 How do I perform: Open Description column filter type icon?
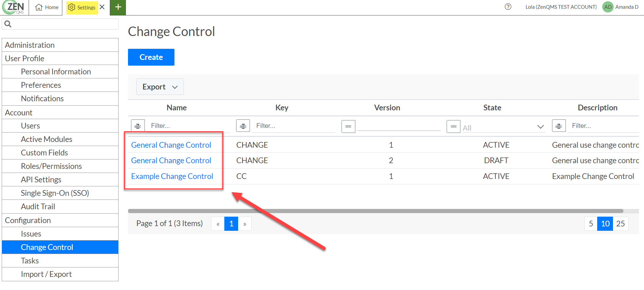559,126
